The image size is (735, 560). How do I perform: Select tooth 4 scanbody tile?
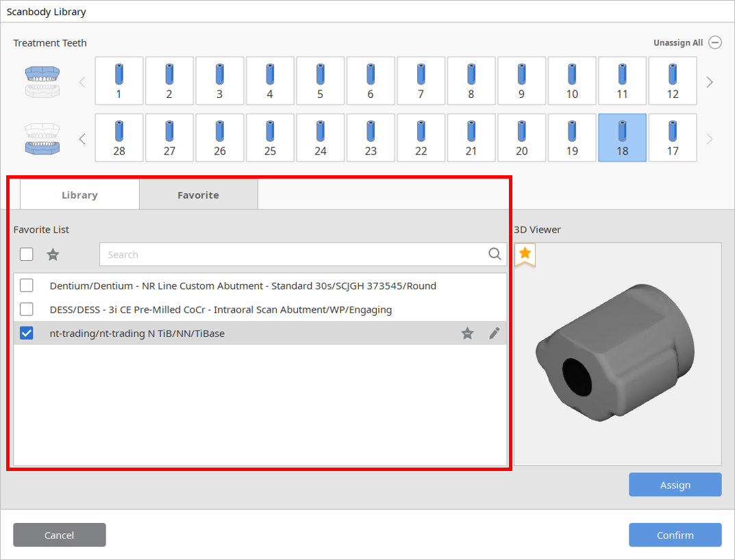click(270, 81)
